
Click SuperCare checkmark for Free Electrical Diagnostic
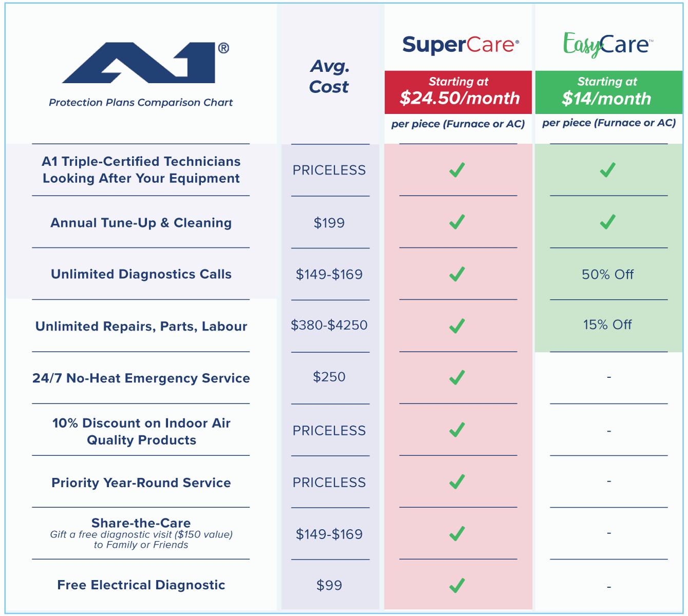[x=457, y=585]
